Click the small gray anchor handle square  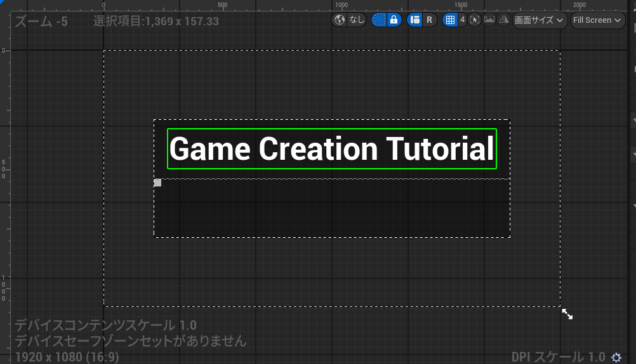pos(157,183)
